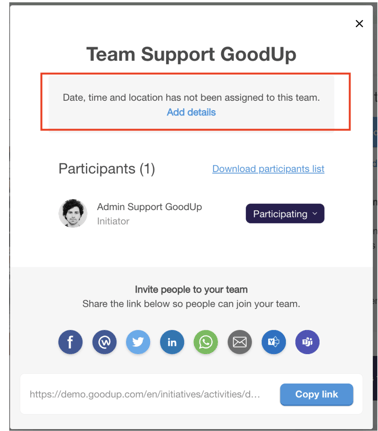Click the Participants (1) heading

(107, 169)
